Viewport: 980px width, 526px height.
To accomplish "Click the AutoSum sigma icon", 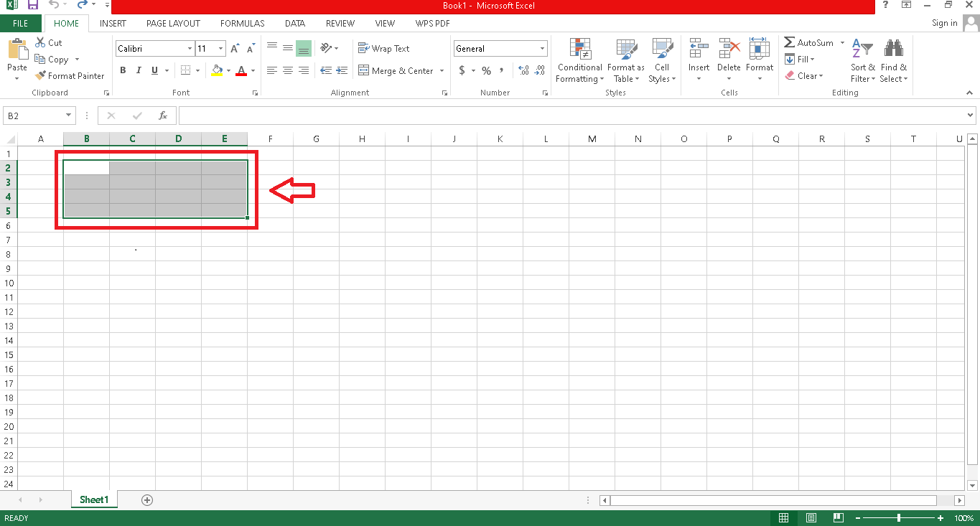I will tap(790, 43).
